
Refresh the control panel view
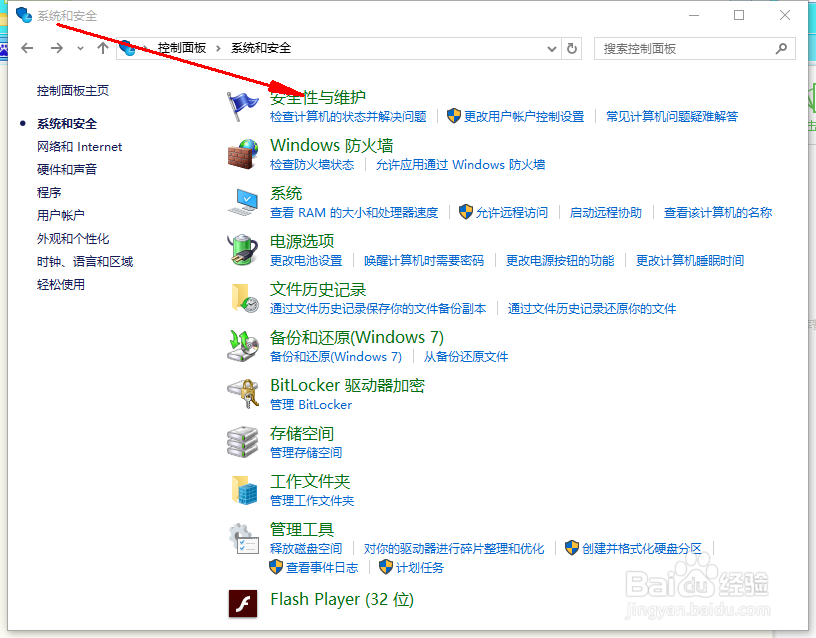[x=572, y=48]
